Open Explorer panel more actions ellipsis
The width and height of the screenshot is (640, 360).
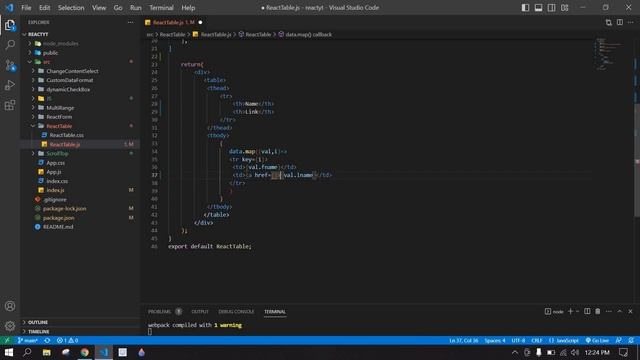[130, 22]
